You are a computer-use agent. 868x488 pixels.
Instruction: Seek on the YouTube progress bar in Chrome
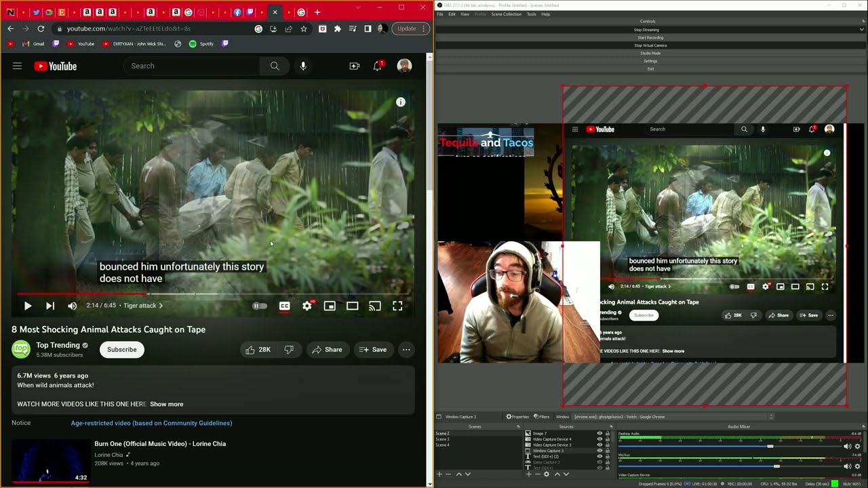pos(212,294)
